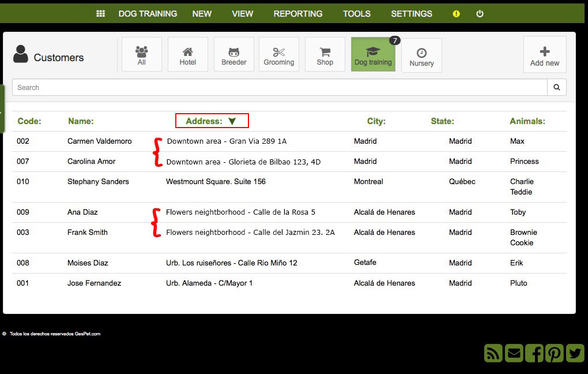Click the power logout icon
588x374 pixels.
[480, 13]
